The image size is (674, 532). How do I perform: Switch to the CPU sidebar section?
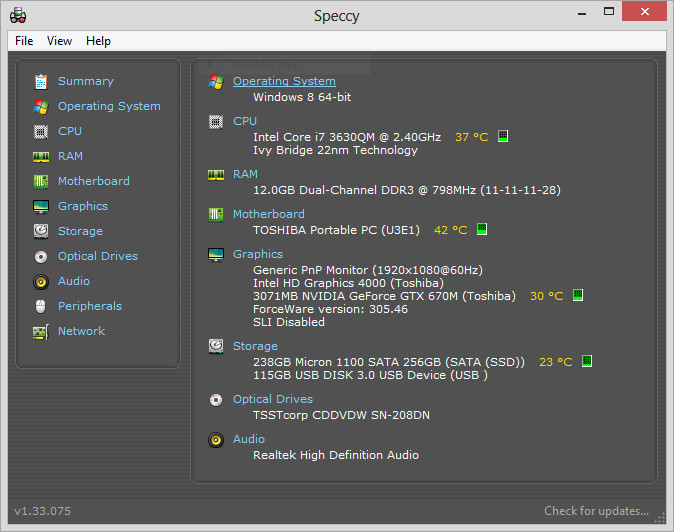click(x=70, y=131)
